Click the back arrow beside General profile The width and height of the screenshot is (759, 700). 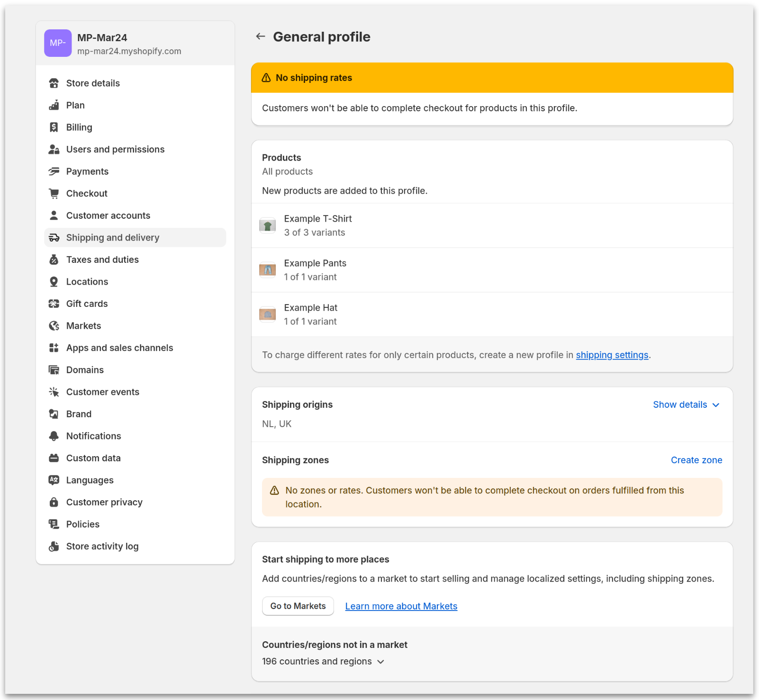coord(260,36)
